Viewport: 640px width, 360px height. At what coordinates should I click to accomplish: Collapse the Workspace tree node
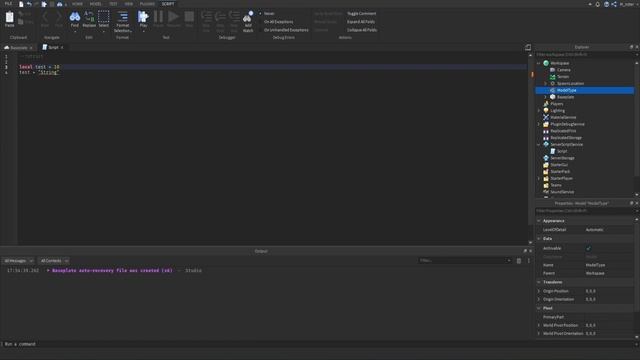pyautogui.click(x=539, y=63)
